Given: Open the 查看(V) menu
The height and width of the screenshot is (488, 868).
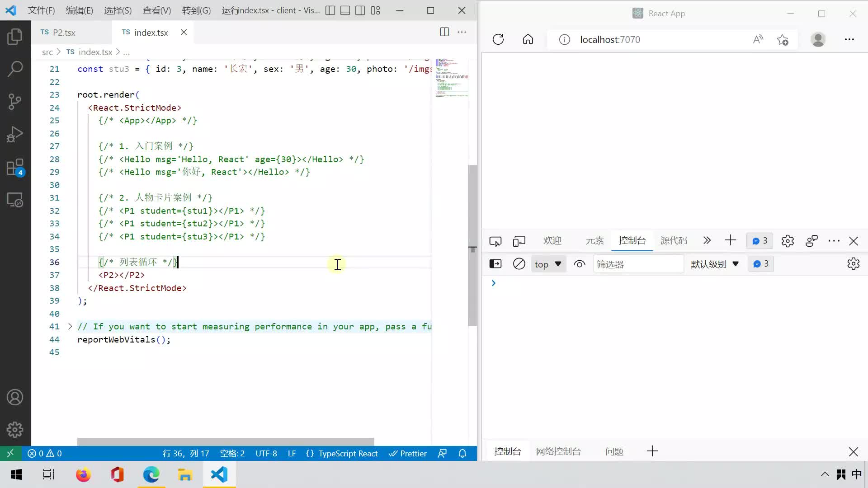Looking at the screenshot, I should [156, 10].
